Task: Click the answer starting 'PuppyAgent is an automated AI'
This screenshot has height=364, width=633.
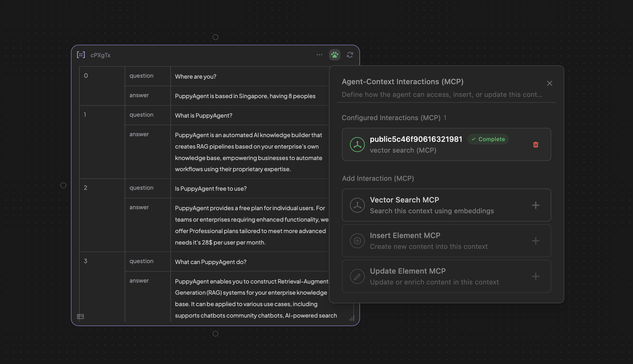Action: tap(249, 152)
